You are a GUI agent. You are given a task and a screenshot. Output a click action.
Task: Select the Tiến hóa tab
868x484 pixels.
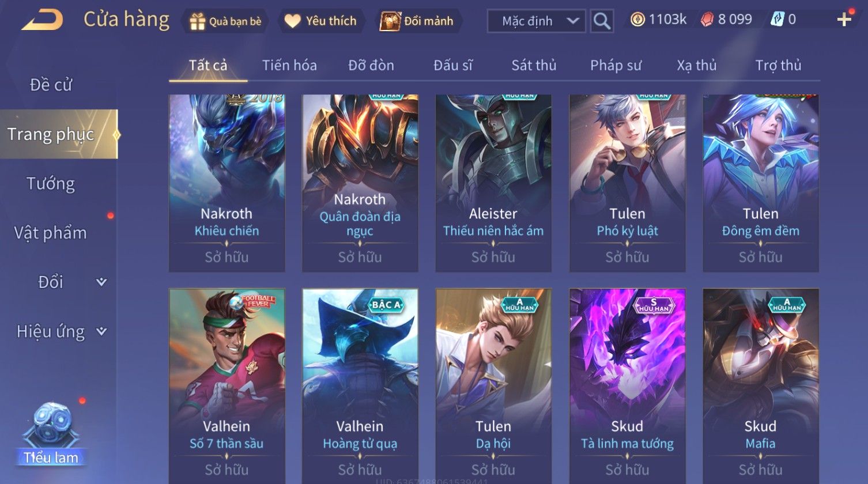(x=289, y=66)
